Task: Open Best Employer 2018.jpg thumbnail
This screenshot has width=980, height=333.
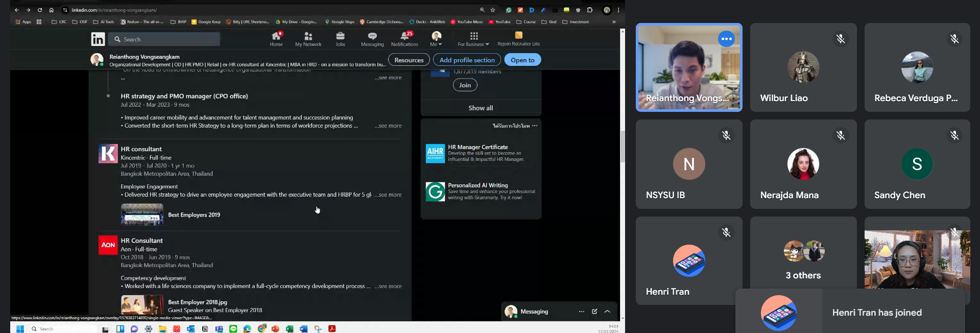Action: (x=142, y=305)
